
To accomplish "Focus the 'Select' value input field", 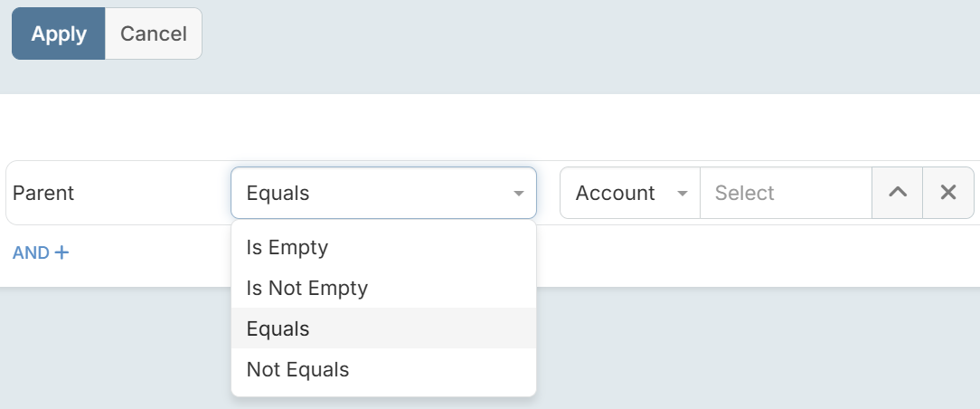I will click(785, 193).
